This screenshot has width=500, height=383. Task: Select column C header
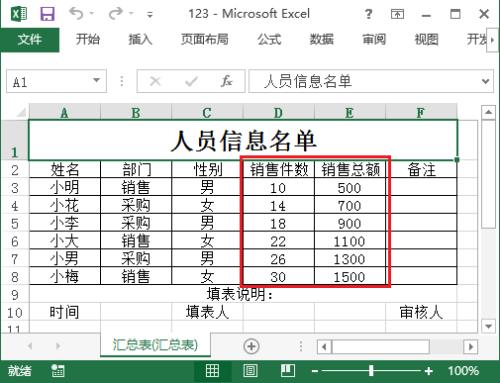(207, 113)
